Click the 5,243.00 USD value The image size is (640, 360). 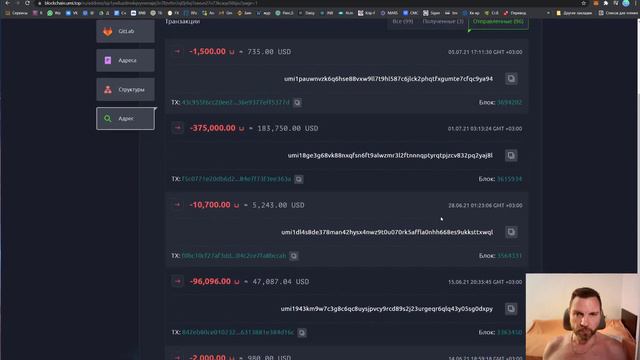(278, 205)
